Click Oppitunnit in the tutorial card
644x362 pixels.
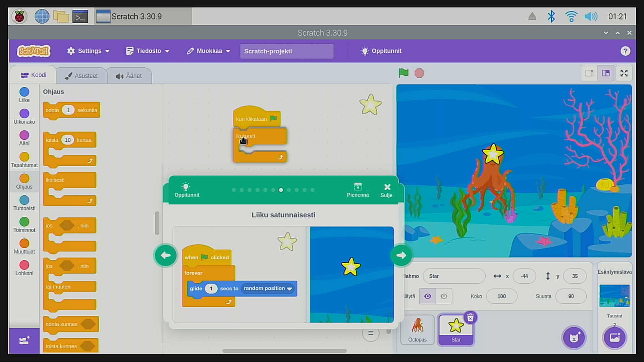pyautogui.click(x=187, y=190)
